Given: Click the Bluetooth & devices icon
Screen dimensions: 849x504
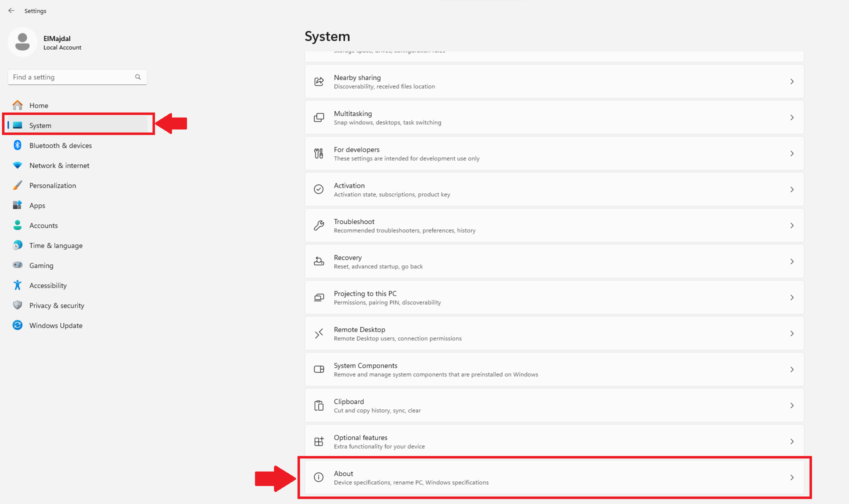Looking at the screenshot, I should [x=17, y=145].
